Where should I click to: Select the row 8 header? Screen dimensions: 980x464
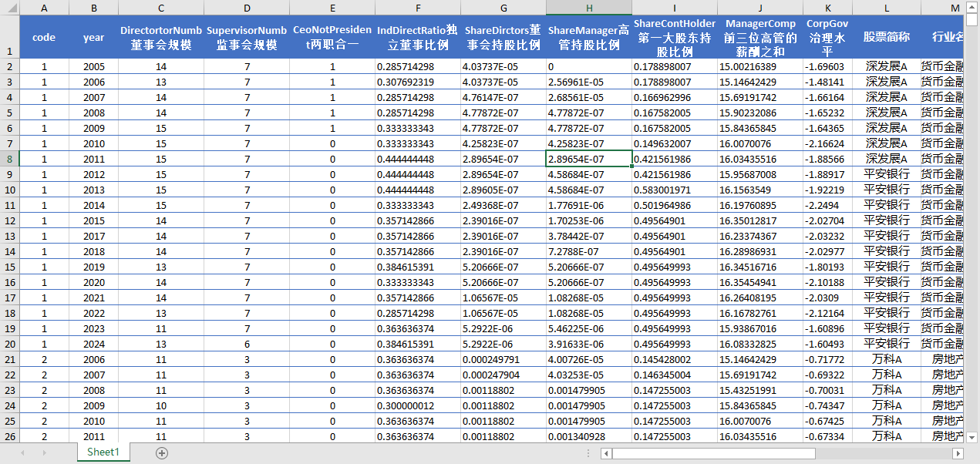click(9, 159)
